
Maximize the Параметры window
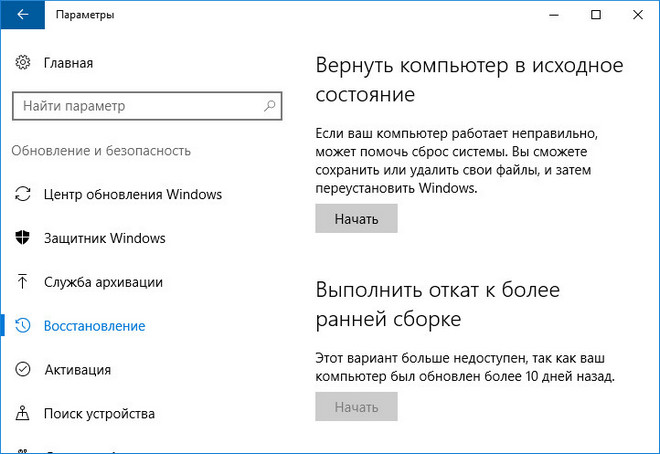click(x=596, y=15)
